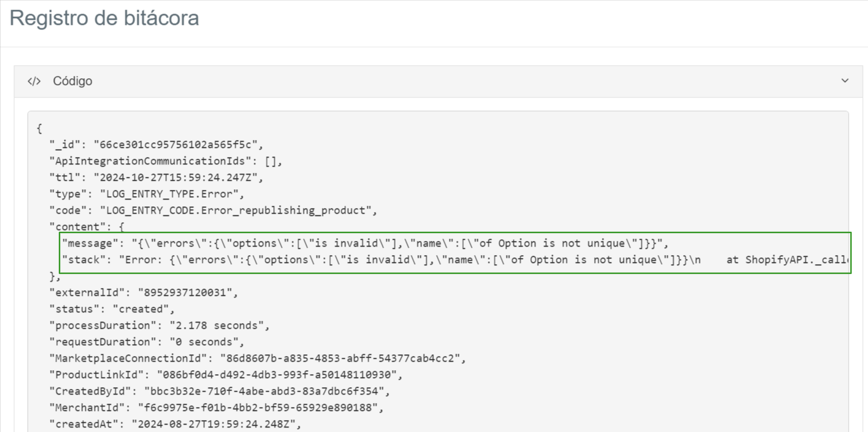Click the "ApiIntegrationCommunicationIds" line
Viewport: 868px width, 432px height.
165,161
